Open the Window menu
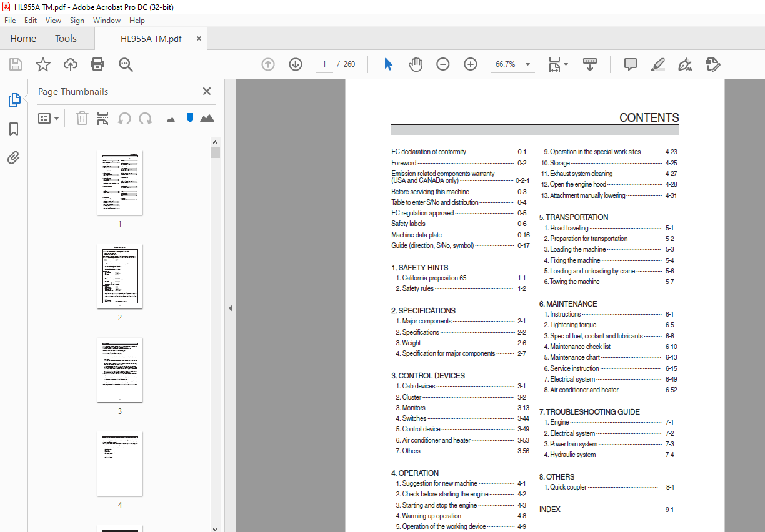 click(x=107, y=21)
